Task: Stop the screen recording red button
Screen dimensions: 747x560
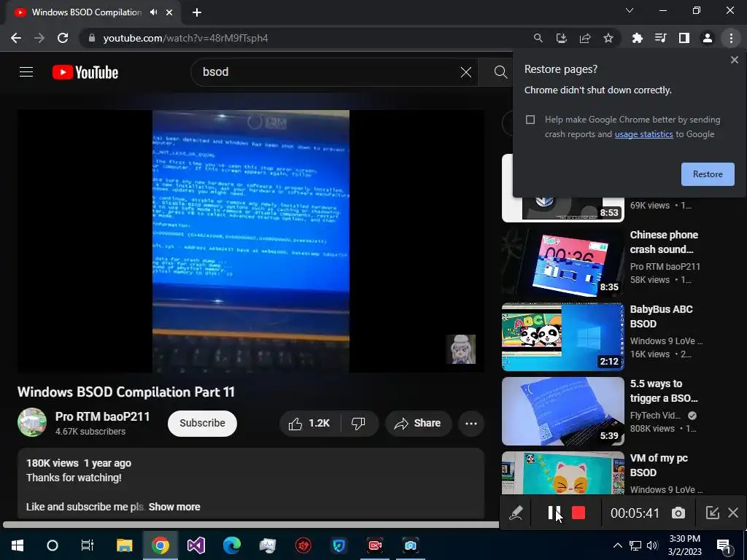Action: (578, 513)
